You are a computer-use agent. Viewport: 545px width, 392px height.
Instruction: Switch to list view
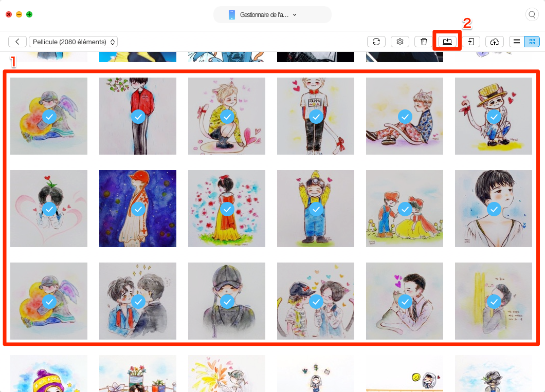pos(517,42)
